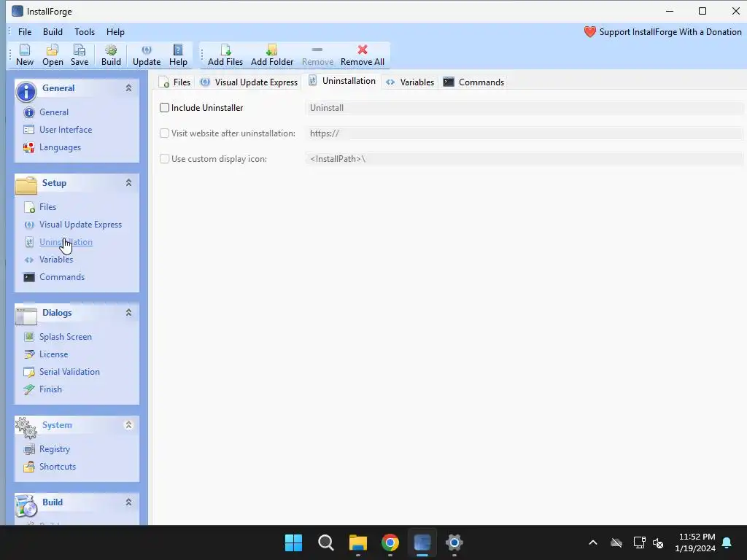747x560 pixels.
Task: Collapse the Build sidebar section
Action: click(128, 502)
